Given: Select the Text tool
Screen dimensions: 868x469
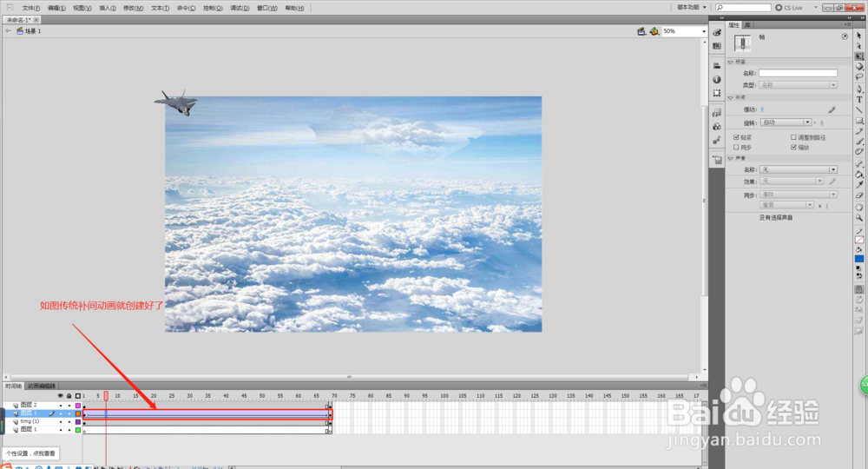Looking at the screenshot, I should click(x=859, y=99).
